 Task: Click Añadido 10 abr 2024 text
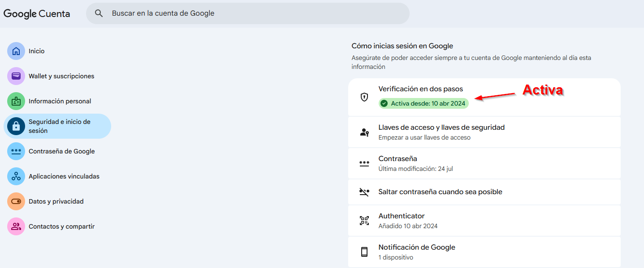408,226
